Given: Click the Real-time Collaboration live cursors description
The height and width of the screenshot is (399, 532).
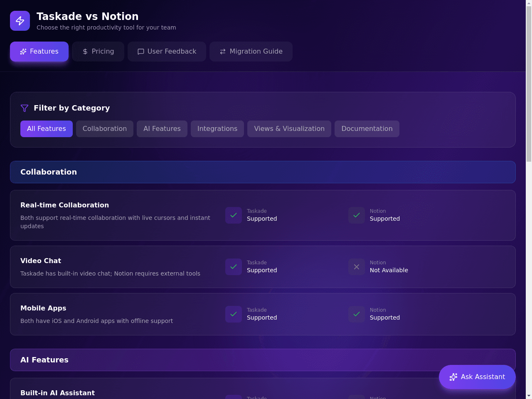Looking at the screenshot, I should pyautogui.click(x=115, y=222).
